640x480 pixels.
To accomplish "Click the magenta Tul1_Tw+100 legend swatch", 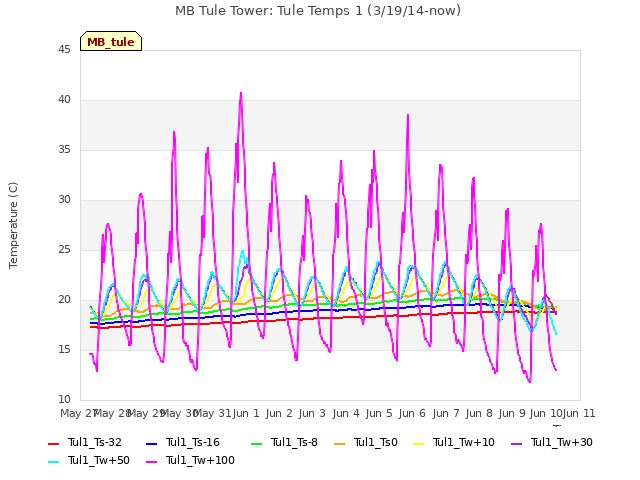I will pos(151,461).
